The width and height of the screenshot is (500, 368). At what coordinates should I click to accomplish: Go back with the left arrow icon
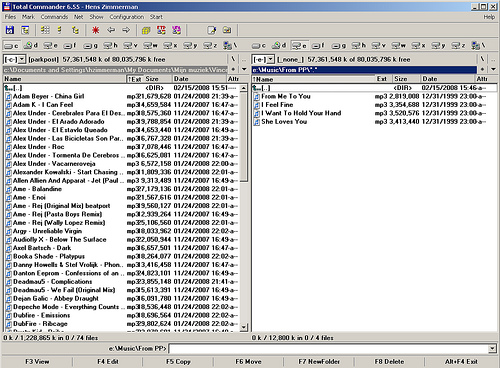point(111,30)
